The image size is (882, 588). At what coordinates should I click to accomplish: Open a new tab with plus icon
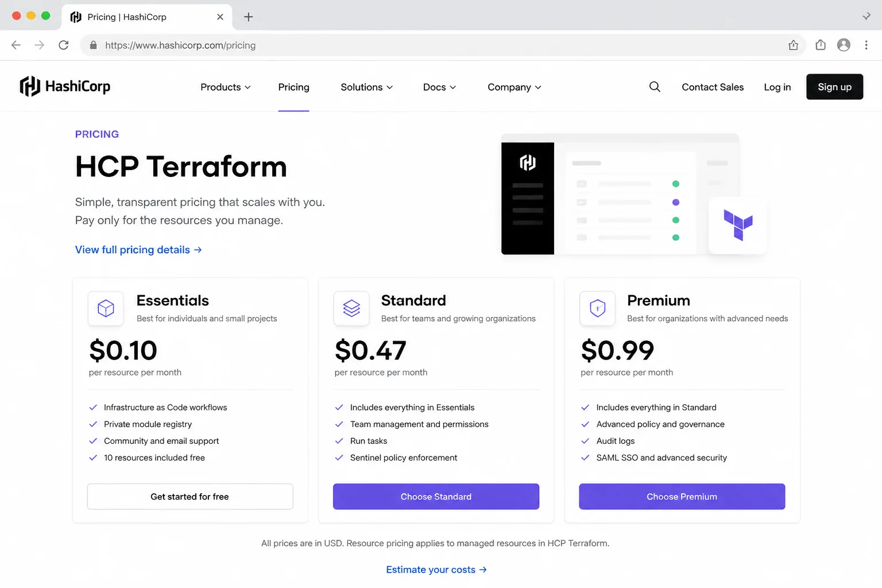pyautogui.click(x=249, y=17)
